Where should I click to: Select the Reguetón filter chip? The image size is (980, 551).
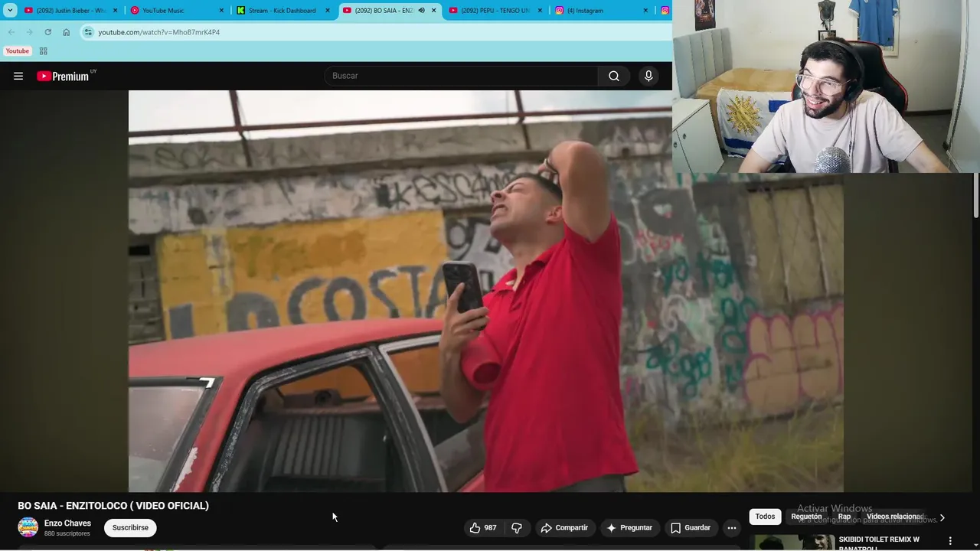806,517
